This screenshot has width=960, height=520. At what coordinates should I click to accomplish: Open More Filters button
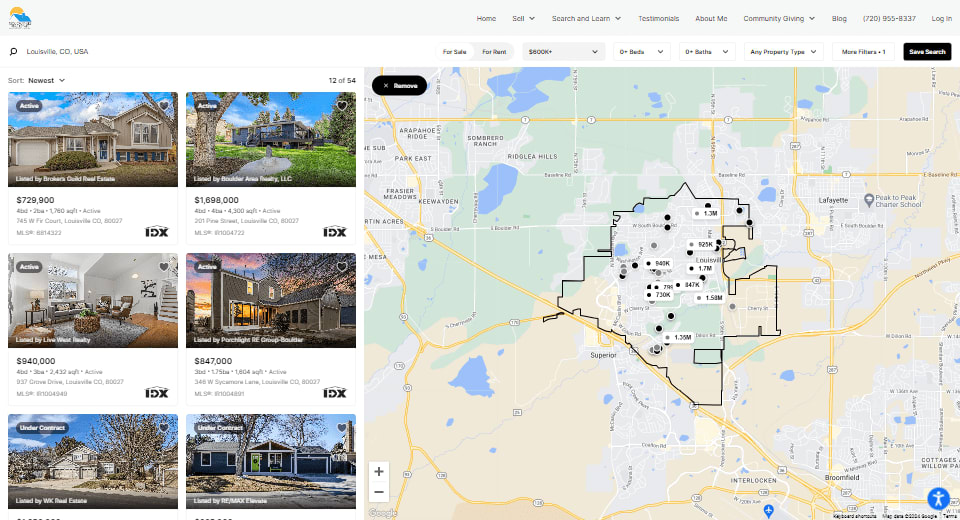pos(863,51)
